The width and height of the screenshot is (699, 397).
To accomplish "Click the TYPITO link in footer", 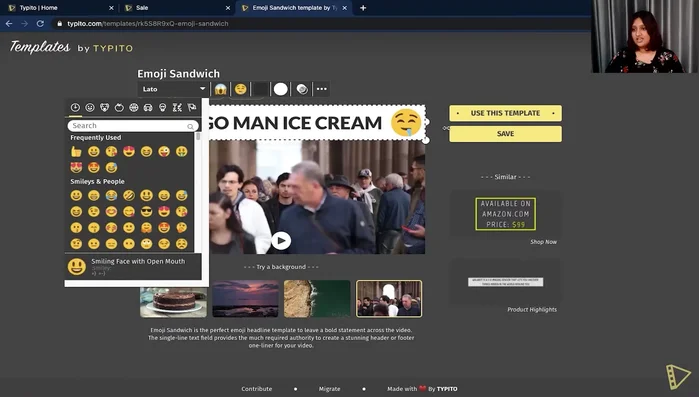I will (x=447, y=389).
